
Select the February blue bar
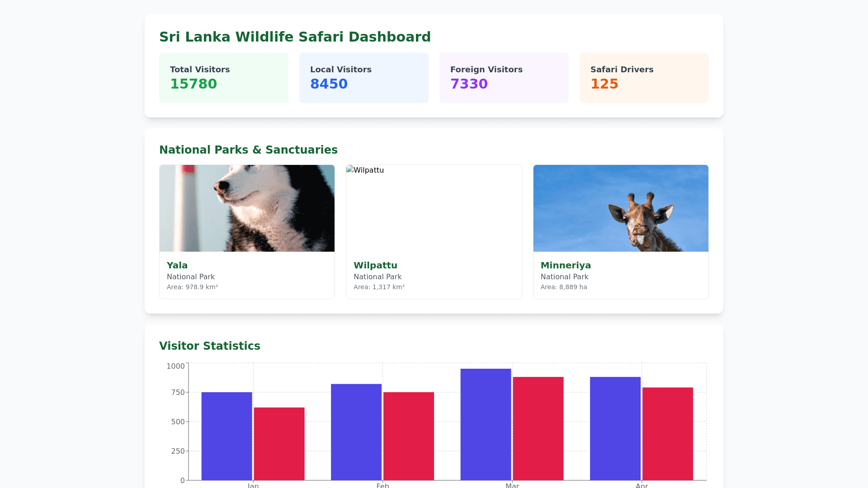(356, 432)
